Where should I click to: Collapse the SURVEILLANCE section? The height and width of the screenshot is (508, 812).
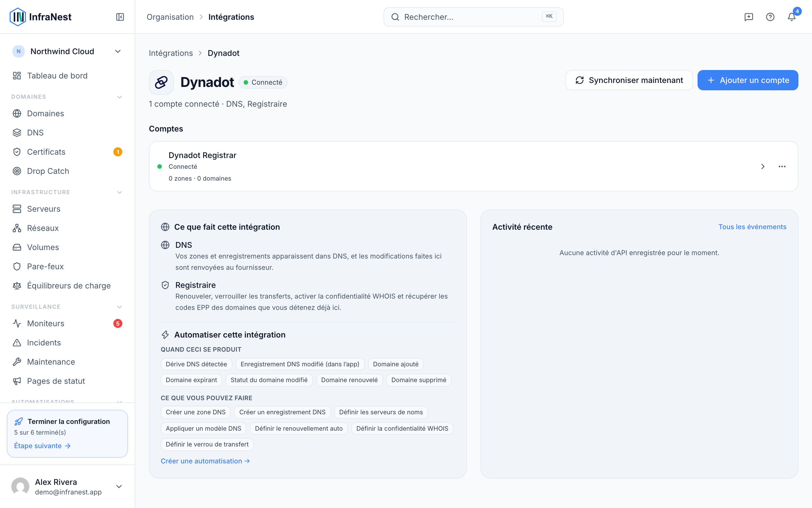click(120, 307)
